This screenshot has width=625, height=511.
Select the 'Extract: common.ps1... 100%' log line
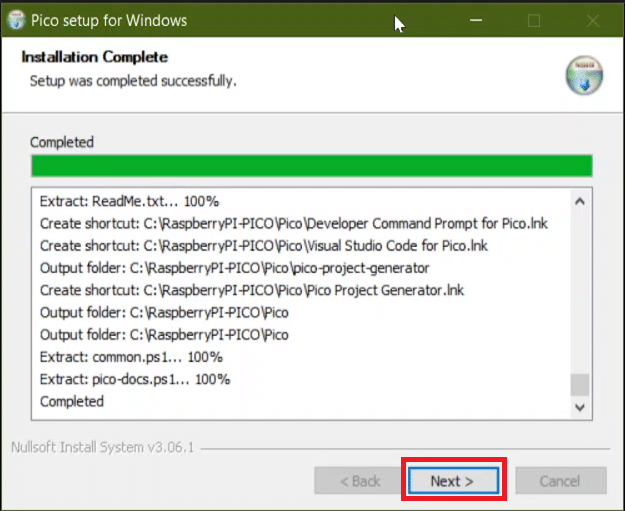(131, 357)
